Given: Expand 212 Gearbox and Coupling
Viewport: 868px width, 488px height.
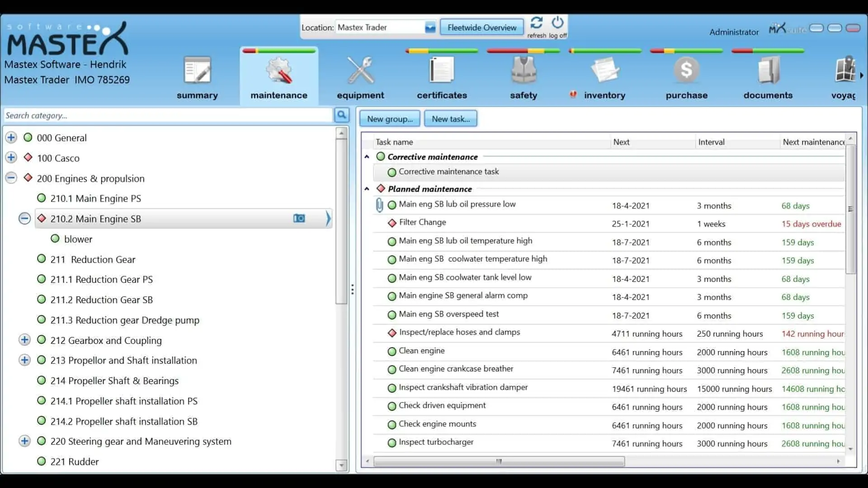Looking at the screenshot, I should pos(25,340).
